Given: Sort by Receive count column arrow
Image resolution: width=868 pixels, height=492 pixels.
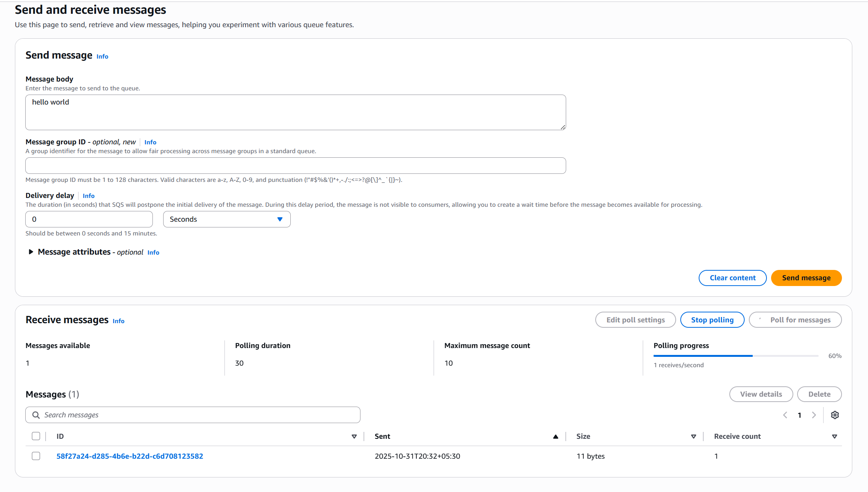Looking at the screenshot, I should (834, 436).
